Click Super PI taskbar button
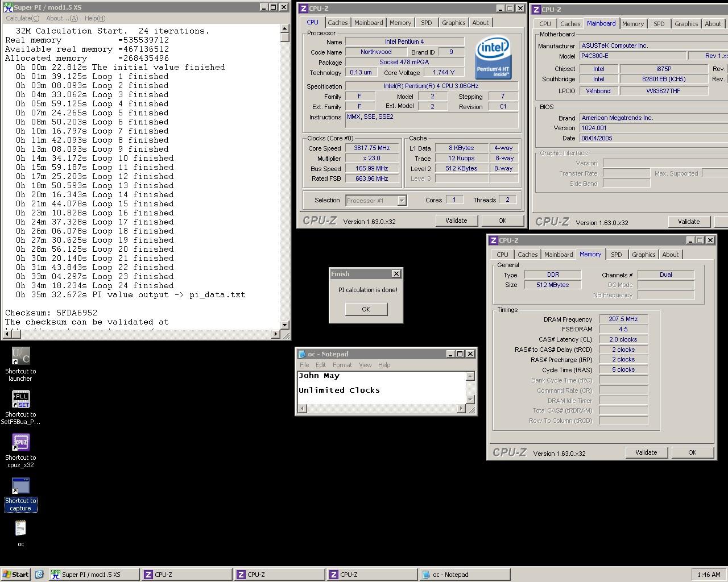 point(94,575)
